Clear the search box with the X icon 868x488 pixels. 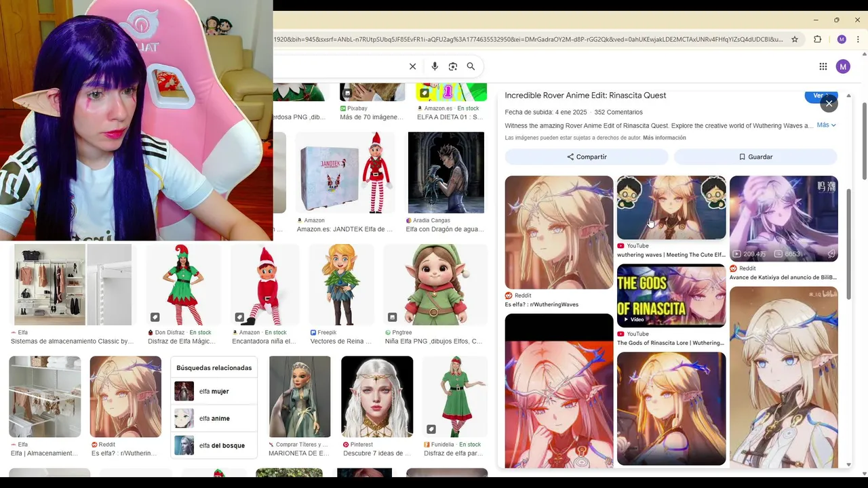pos(412,66)
